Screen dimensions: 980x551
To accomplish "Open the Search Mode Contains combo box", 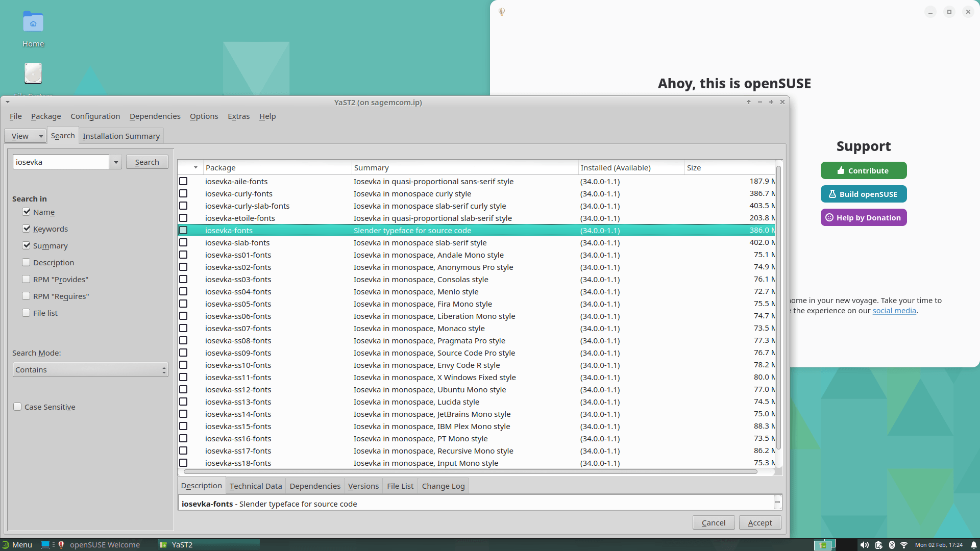I will [90, 369].
